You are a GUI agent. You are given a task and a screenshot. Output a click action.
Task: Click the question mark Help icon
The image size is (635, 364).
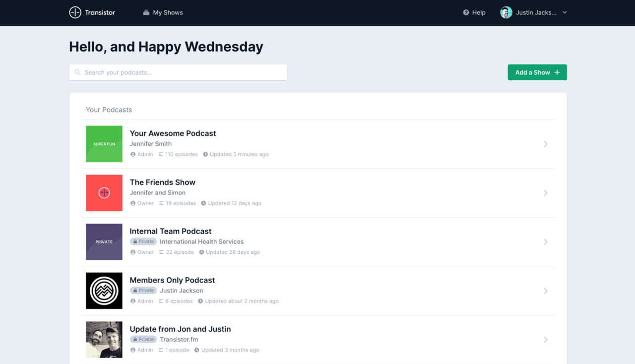tap(465, 12)
